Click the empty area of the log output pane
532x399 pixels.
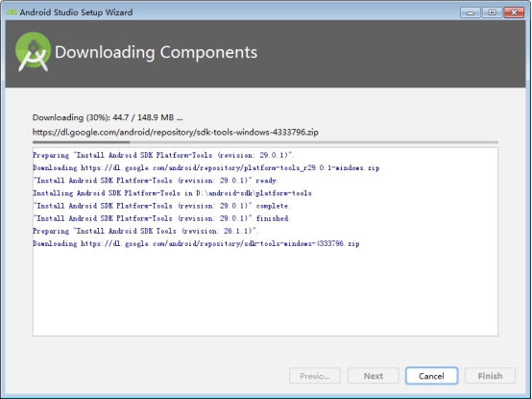point(265,292)
